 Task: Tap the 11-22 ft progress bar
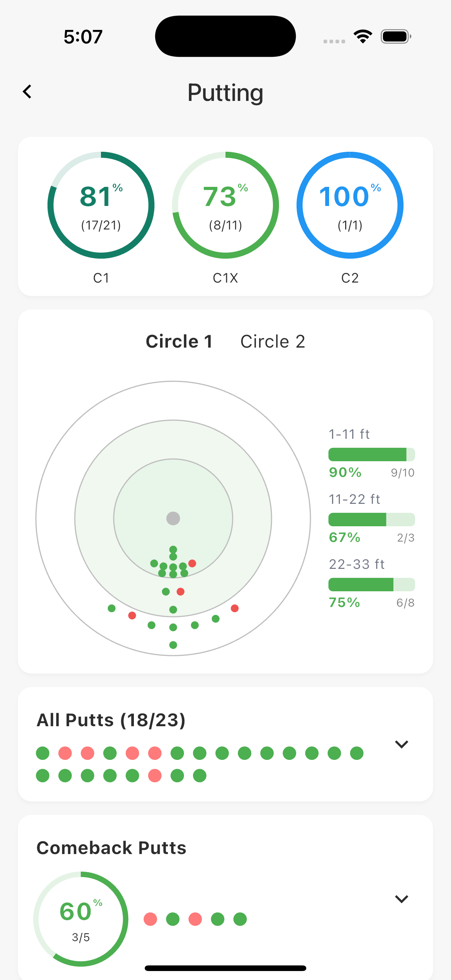tap(371, 519)
